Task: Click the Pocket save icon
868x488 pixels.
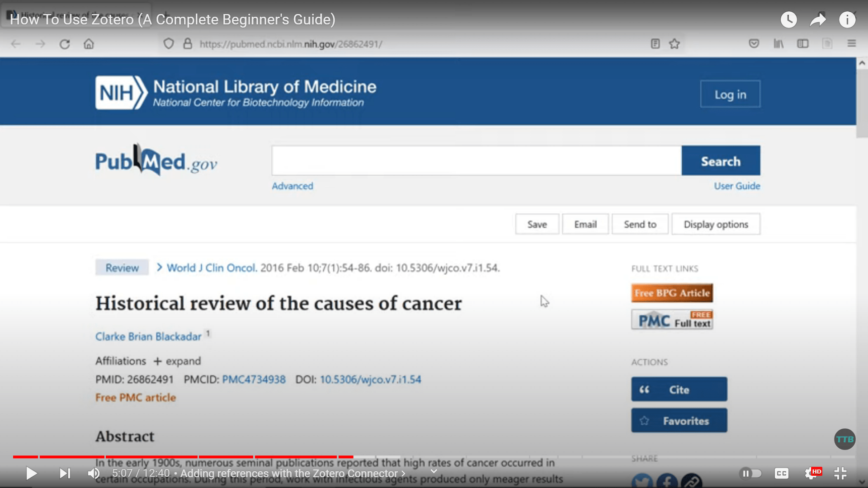Action: point(754,44)
